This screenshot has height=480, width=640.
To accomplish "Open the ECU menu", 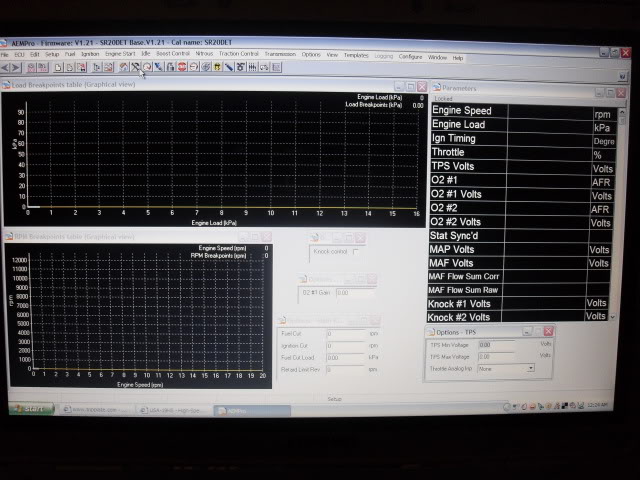I will (19, 54).
